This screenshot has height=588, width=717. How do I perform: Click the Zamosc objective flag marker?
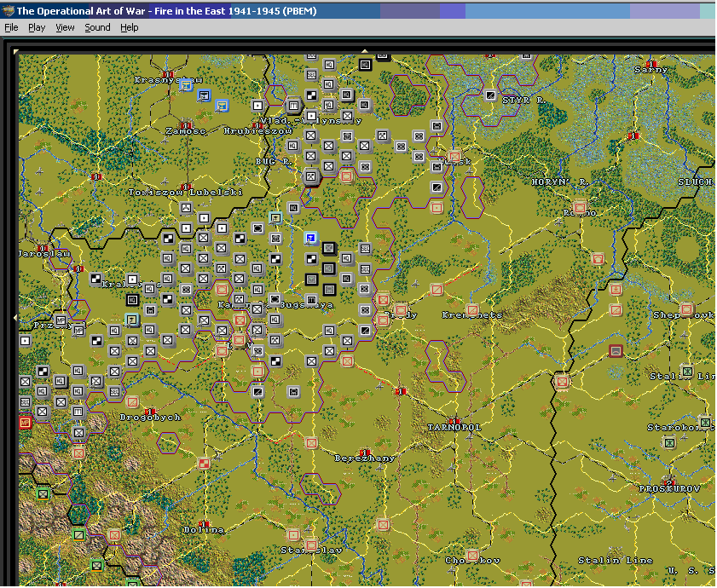pyautogui.click(x=186, y=124)
